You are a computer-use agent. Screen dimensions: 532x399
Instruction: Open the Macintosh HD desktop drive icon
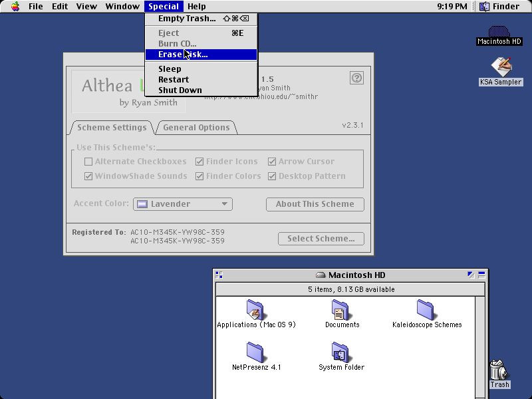[x=499, y=36]
